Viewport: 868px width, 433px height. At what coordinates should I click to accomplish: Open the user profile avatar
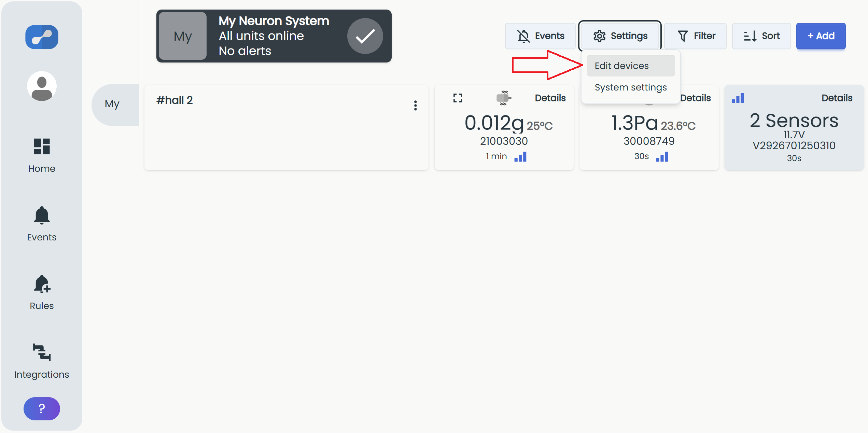tap(42, 86)
